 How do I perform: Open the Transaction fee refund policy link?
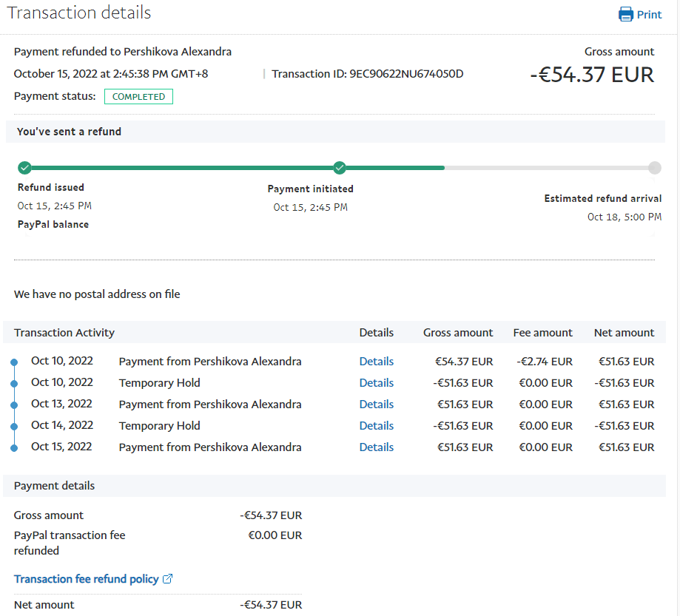tap(86, 579)
